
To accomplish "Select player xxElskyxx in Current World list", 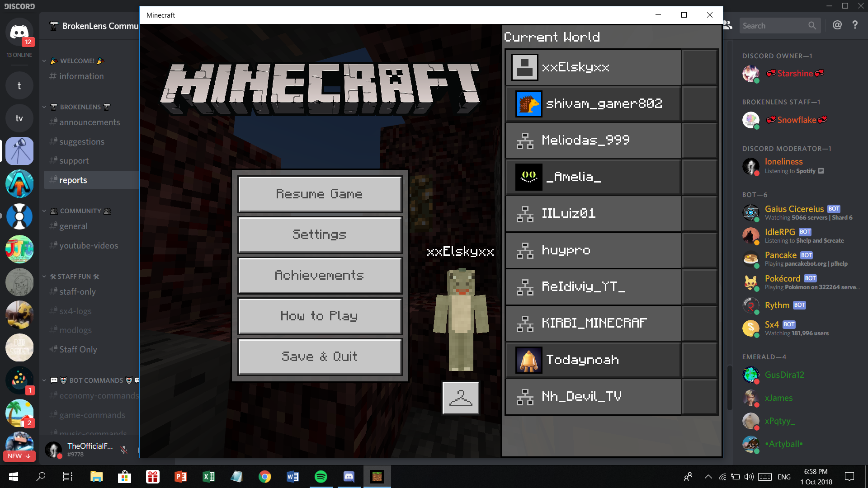I will click(593, 67).
